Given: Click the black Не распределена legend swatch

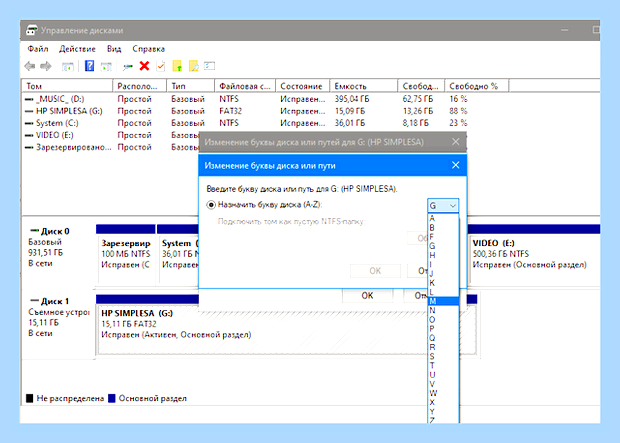Looking at the screenshot, I should pos(30,398).
